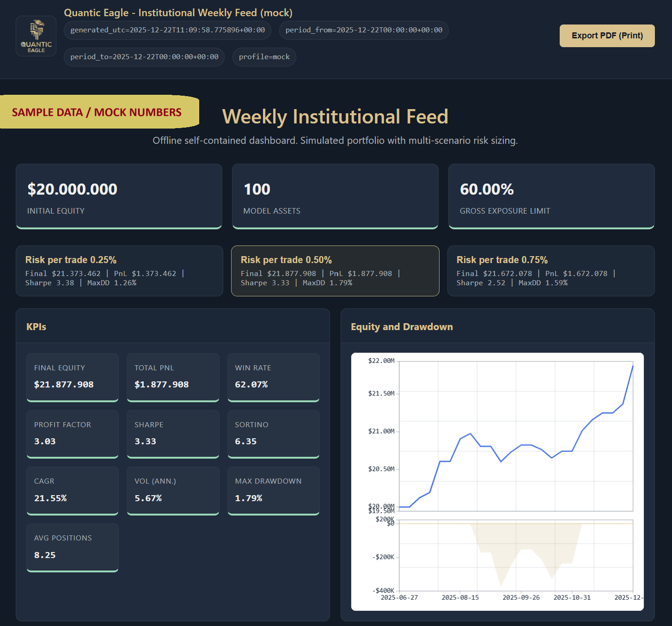Select the Risk per trade 0.25% scenario
The height and width of the screenshot is (626, 672).
pos(119,271)
